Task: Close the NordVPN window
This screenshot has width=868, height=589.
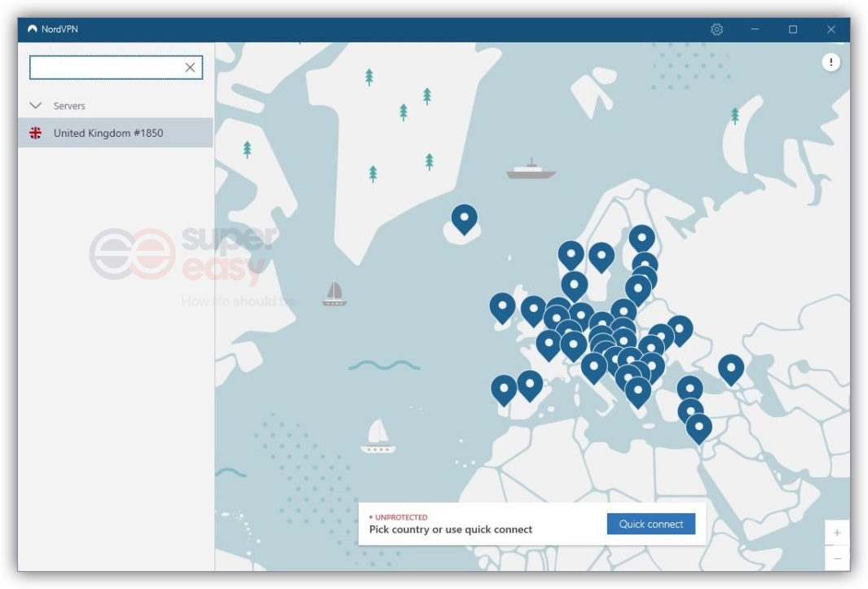Action: tap(831, 29)
